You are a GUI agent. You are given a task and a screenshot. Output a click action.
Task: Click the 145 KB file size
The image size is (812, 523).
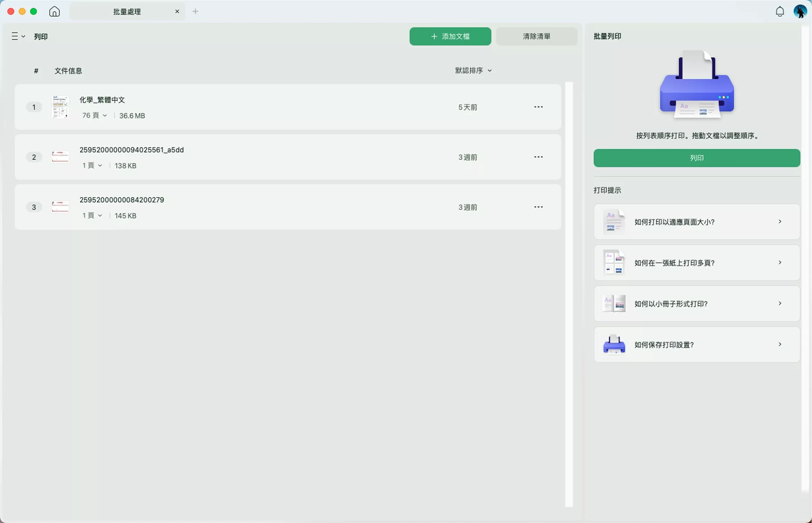coord(125,216)
